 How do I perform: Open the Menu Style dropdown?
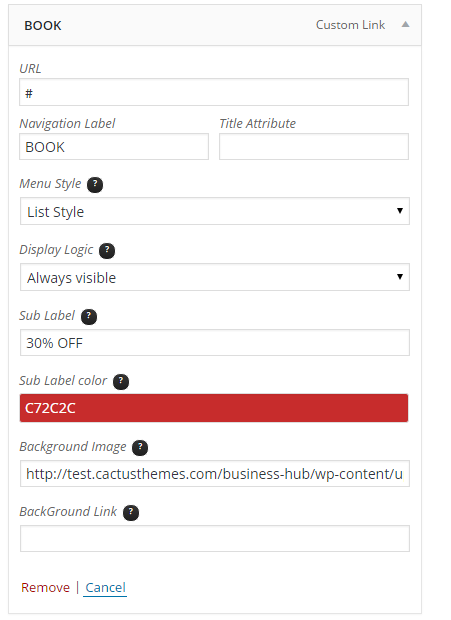point(215,211)
